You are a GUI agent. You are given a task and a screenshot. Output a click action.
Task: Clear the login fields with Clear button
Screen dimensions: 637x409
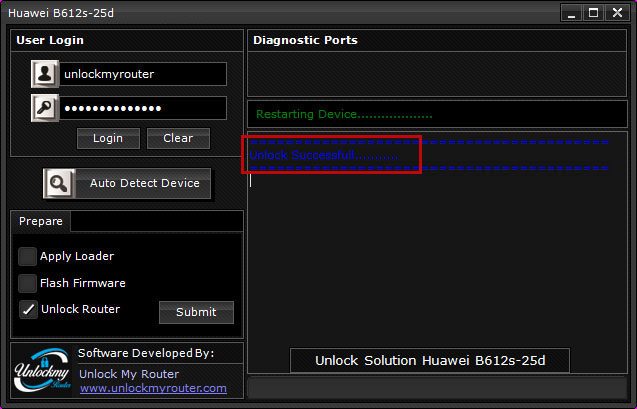(x=178, y=138)
